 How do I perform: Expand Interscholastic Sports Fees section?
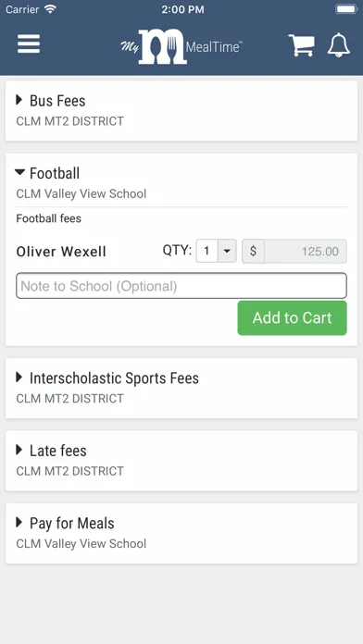(x=181, y=388)
